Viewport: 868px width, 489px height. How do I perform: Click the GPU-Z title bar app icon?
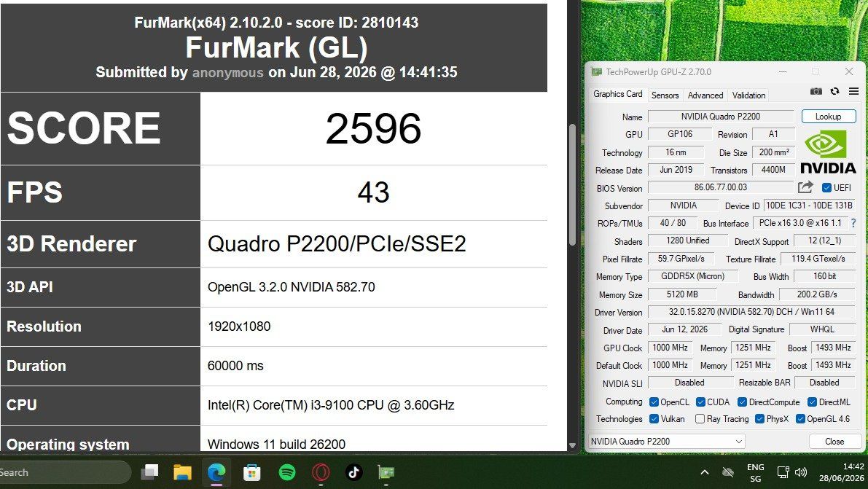596,71
